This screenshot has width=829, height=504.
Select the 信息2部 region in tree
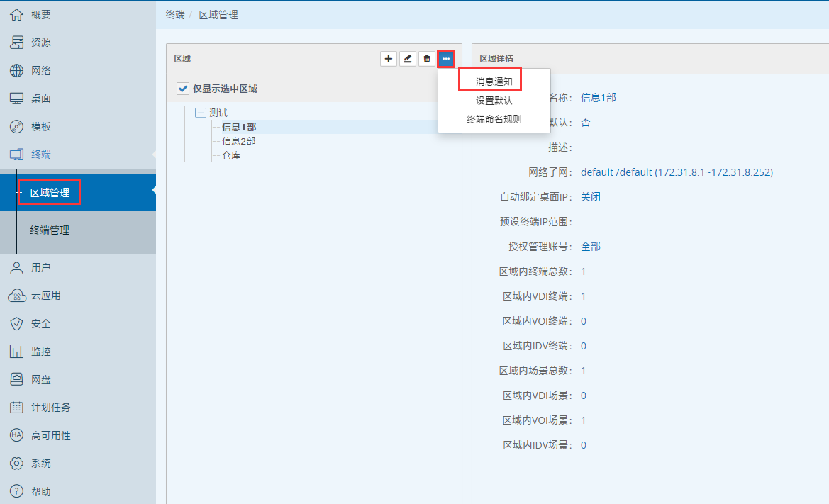tap(239, 141)
